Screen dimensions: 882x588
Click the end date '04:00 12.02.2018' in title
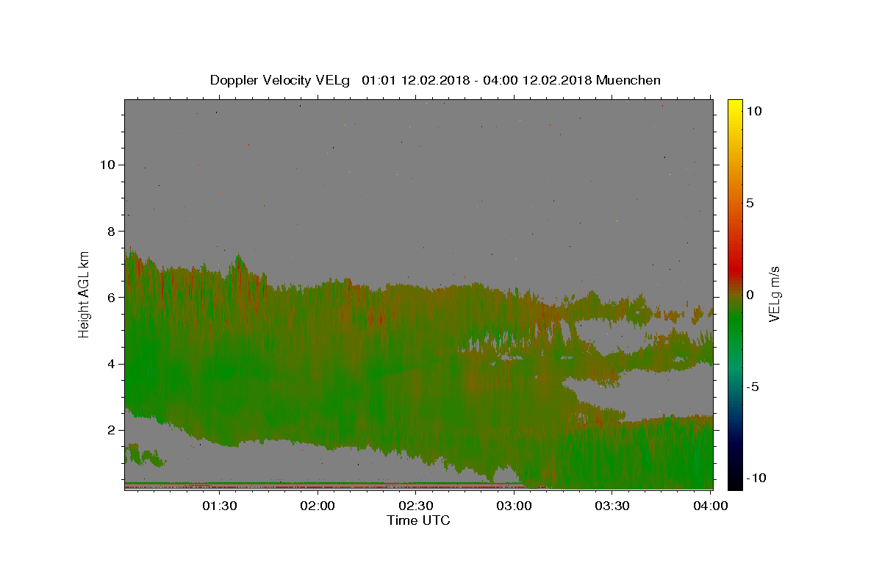(x=536, y=80)
